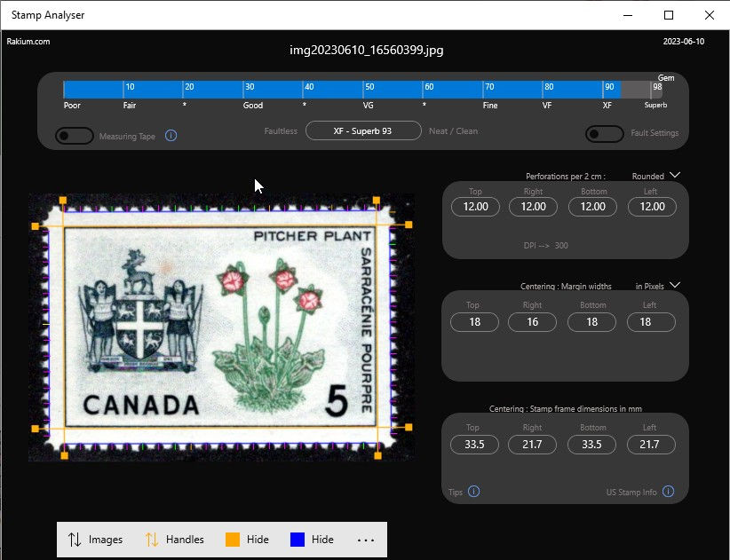
Task: Open the US Stamp Info icon
Action: (668, 492)
